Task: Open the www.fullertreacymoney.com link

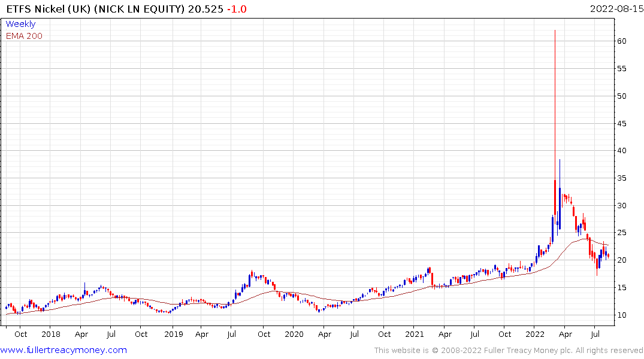Action: coord(64,350)
